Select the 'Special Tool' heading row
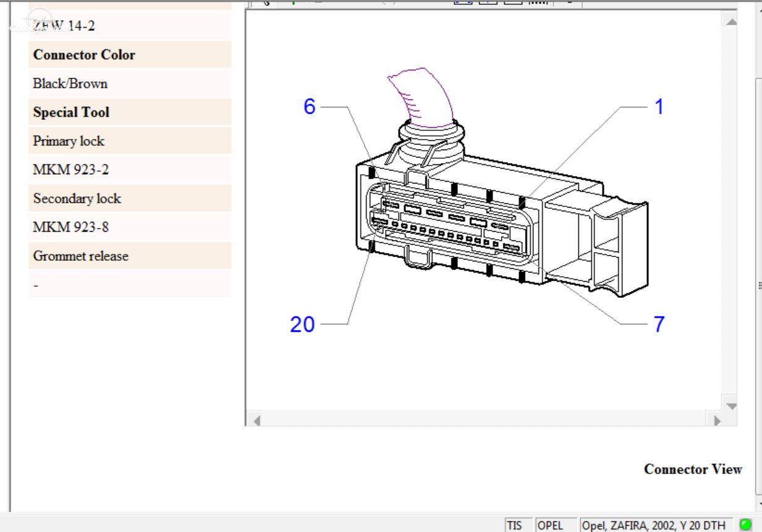The image size is (762, 532). click(x=130, y=112)
